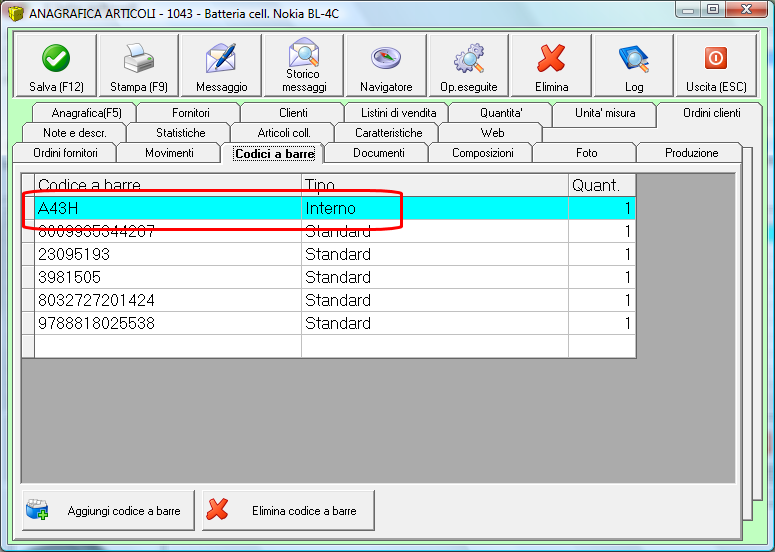The width and height of the screenshot is (775, 552).
Task: Click Elimina codice a barre button
Action: coord(289,510)
